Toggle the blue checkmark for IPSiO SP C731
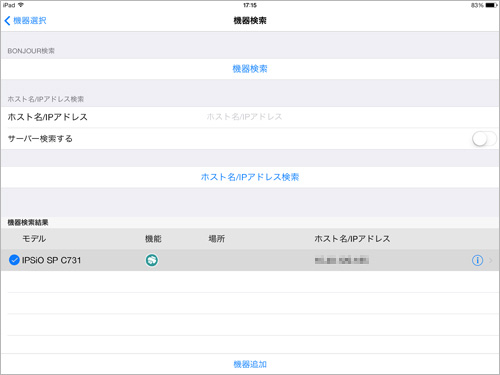 [14, 260]
